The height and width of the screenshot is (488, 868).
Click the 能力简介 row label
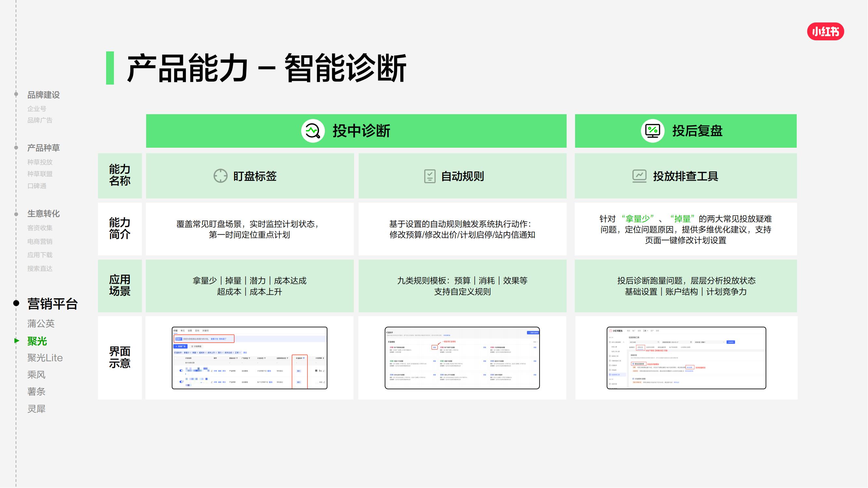click(120, 228)
